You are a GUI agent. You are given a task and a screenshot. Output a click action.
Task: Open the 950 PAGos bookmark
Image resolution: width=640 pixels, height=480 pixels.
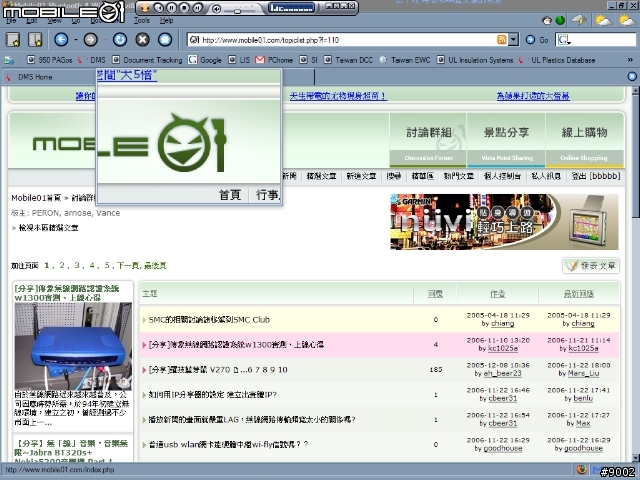50,60
